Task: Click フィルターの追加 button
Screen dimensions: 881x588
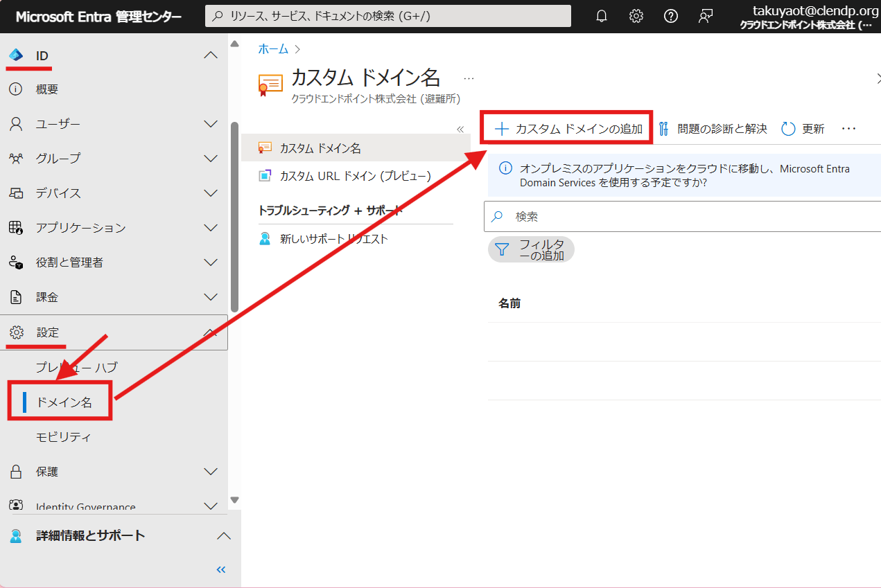Action: [531, 250]
